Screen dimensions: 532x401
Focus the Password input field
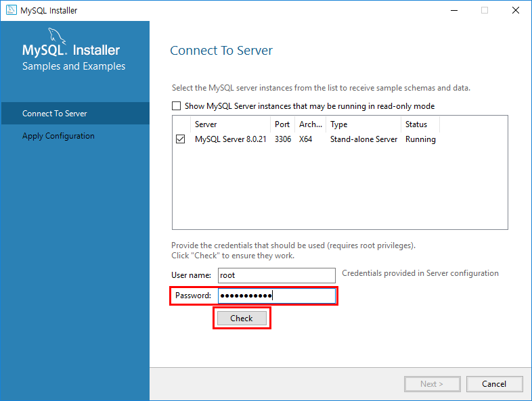[x=277, y=296]
